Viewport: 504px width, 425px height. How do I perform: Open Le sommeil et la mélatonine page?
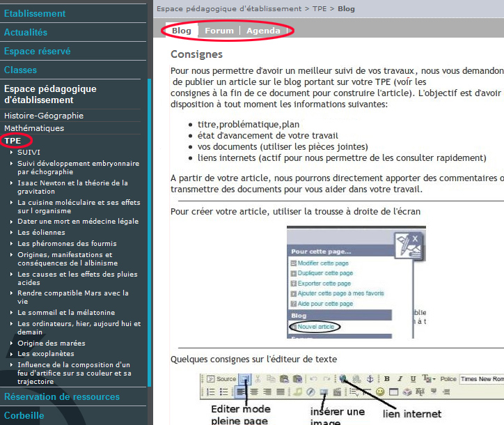(x=66, y=312)
